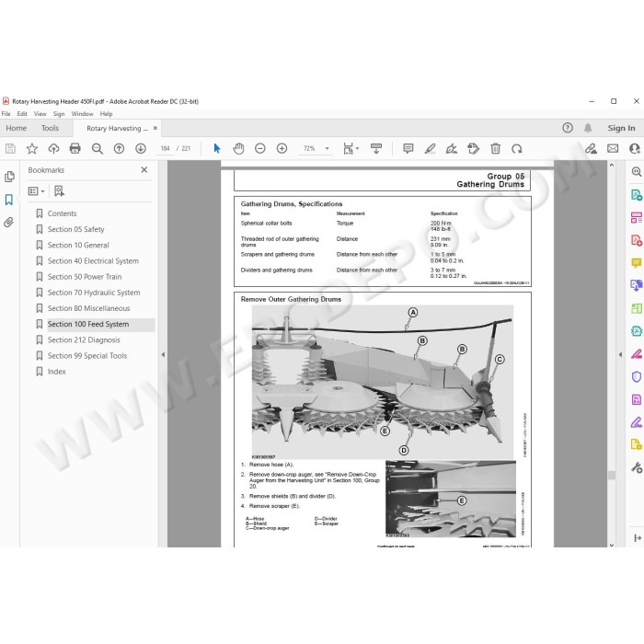
Task: Open the Window menu
Action: coord(82,114)
